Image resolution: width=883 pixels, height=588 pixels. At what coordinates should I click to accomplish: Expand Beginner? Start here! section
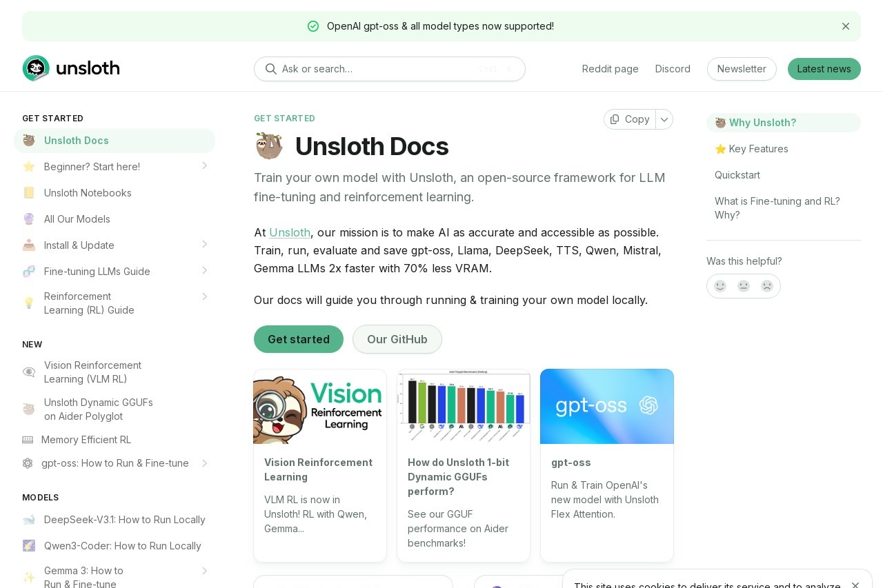(204, 166)
